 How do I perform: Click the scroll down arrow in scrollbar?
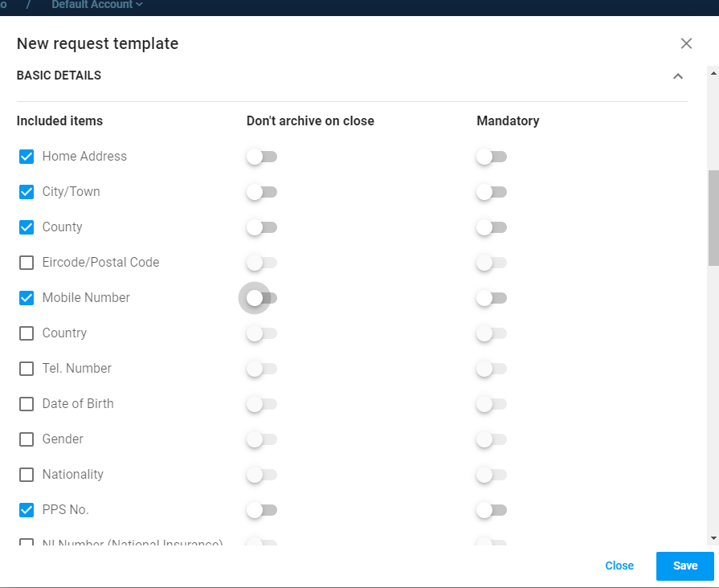(x=713, y=537)
